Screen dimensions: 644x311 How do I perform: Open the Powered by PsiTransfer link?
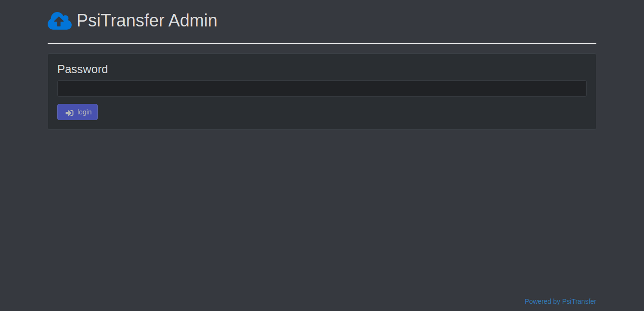tap(560, 301)
